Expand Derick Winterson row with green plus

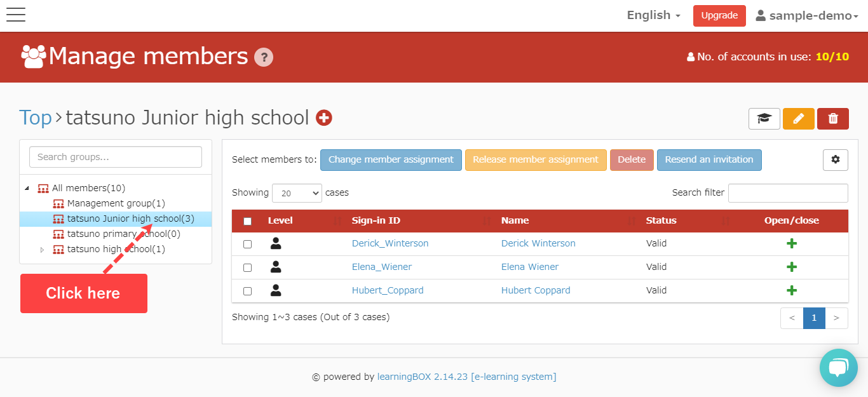791,244
